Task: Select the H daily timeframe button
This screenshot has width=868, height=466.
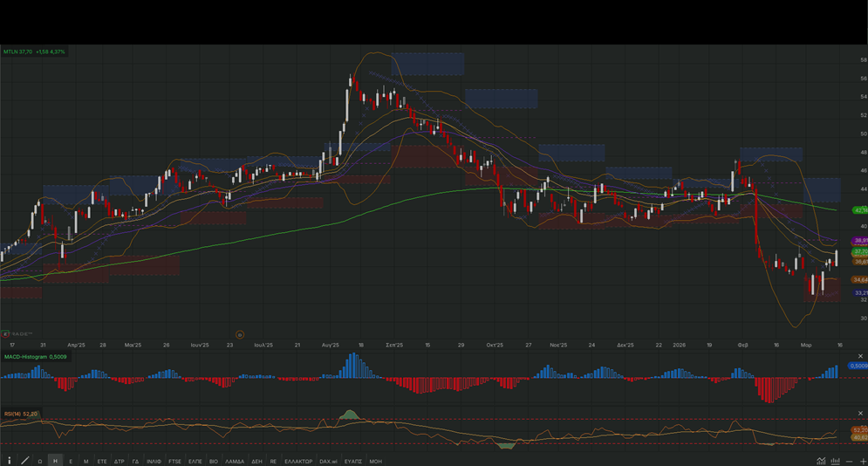Action: pyautogui.click(x=55, y=461)
